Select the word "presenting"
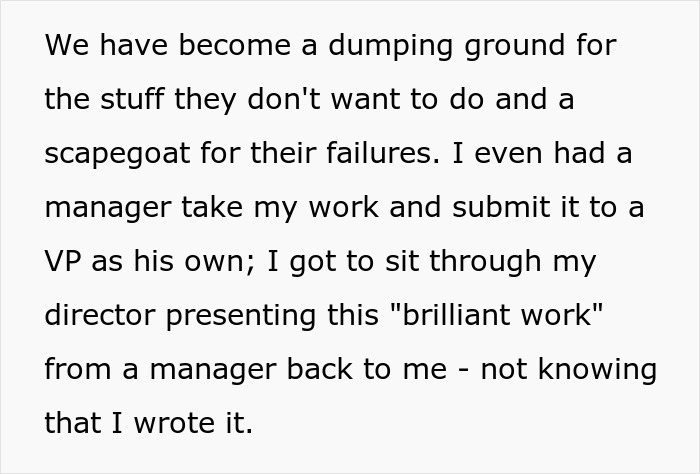 [x=241, y=316]
